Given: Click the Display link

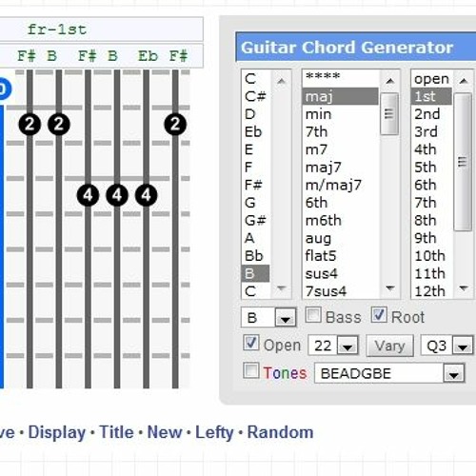Looking at the screenshot, I should pos(57,432).
